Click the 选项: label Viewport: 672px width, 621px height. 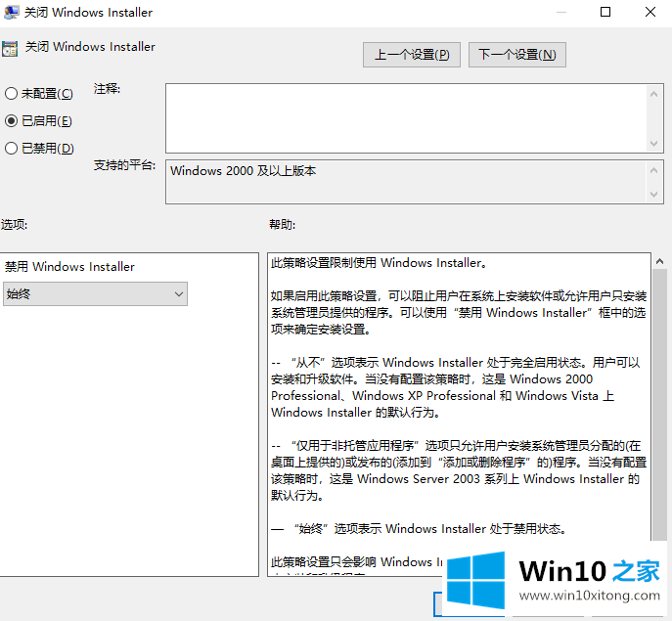[14, 225]
